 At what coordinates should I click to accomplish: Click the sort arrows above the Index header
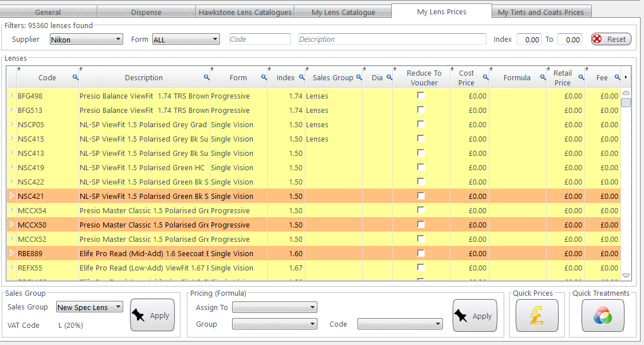pos(270,69)
